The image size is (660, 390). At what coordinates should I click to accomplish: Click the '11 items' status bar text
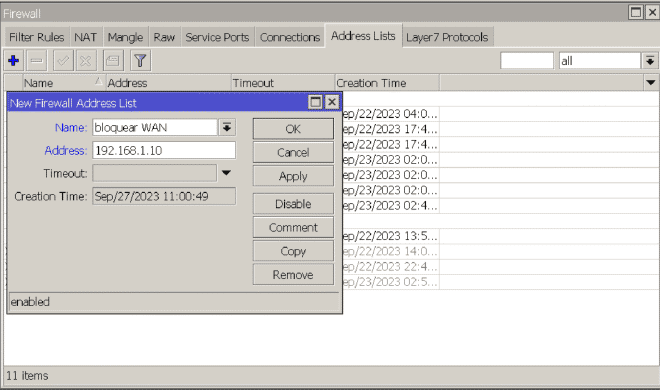27,375
